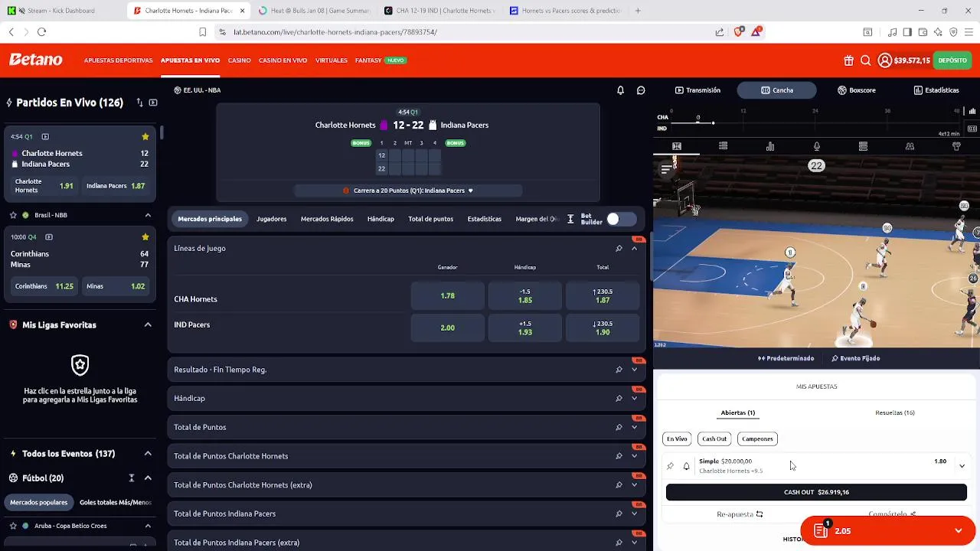Expand the red bet slip chevron
Viewport: 980px width, 551px height.
(x=959, y=531)
